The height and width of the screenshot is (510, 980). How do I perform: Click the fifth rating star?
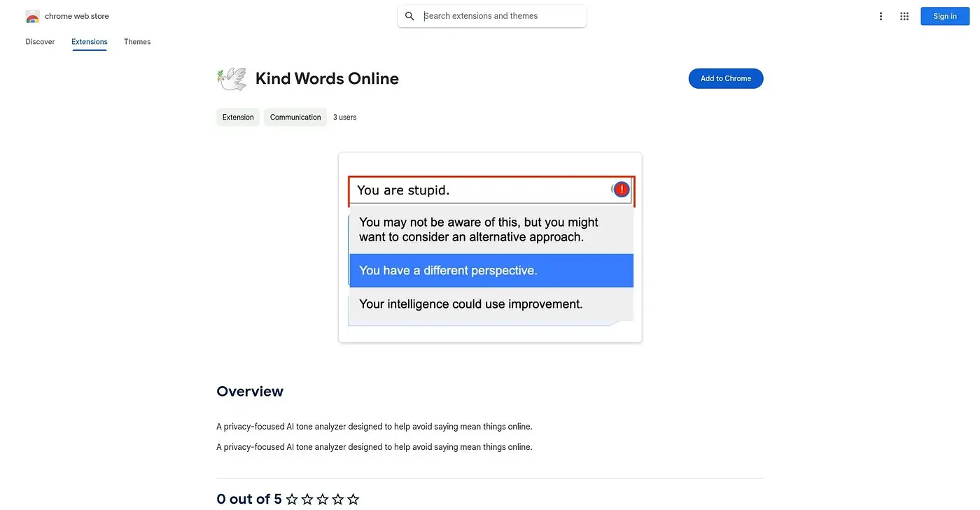click(353, 499)
